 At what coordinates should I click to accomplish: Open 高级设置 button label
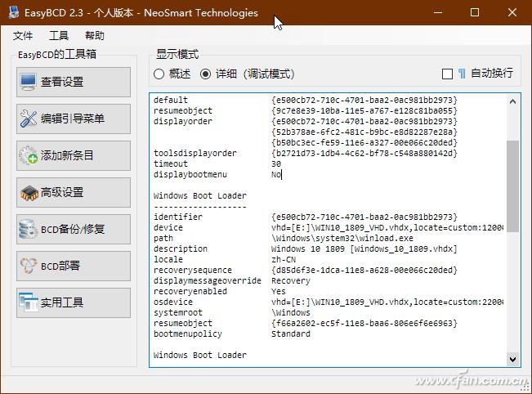62,192
